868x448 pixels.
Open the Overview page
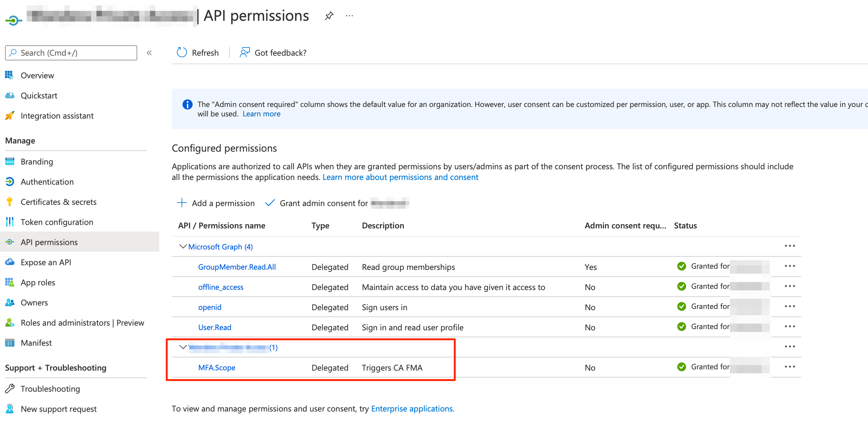coord(37,75)
